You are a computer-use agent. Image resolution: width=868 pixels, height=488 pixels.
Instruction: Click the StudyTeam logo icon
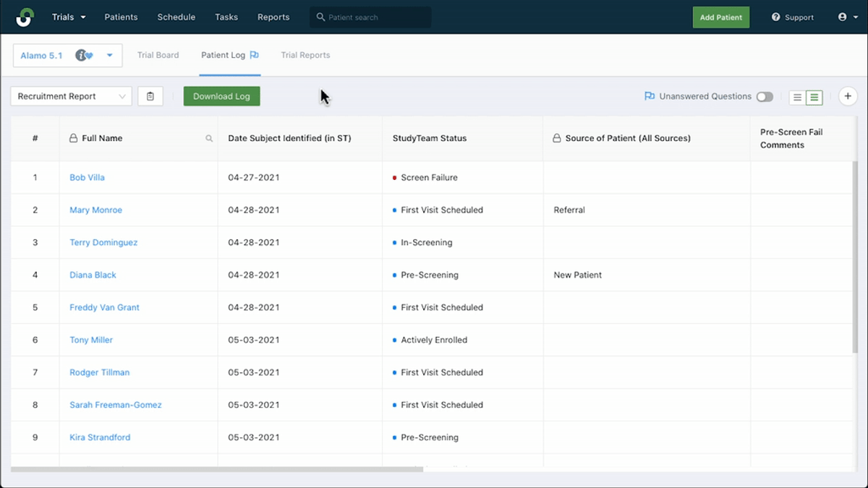click(x=25, y=17)
